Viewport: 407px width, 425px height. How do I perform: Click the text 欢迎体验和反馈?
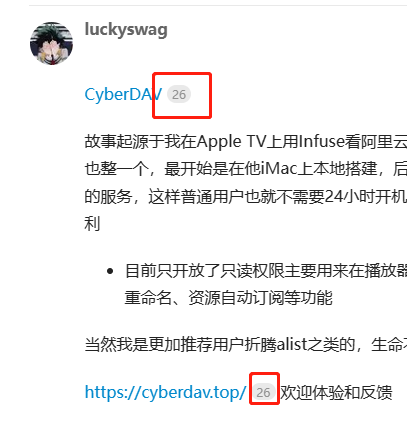pos(336,392)
